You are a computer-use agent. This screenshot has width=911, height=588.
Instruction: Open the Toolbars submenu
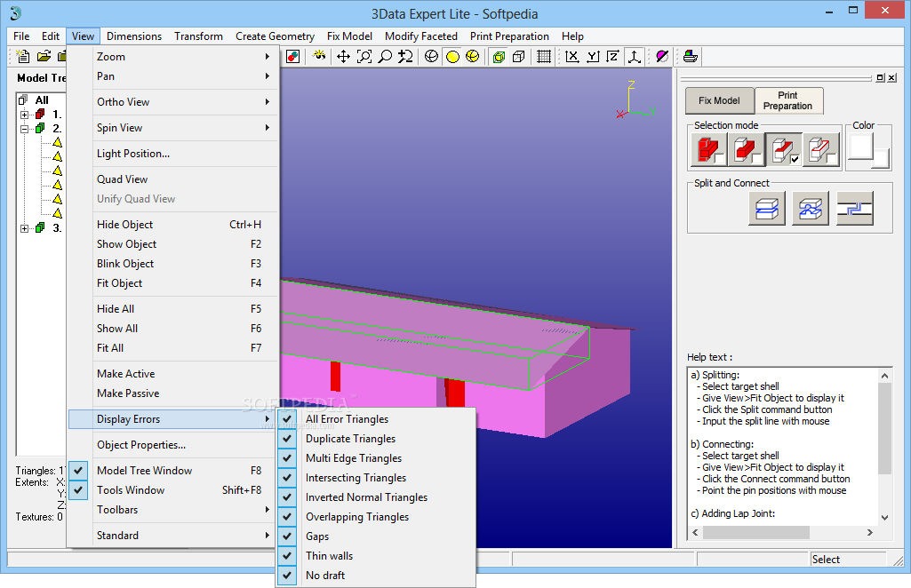coord(172,510)
